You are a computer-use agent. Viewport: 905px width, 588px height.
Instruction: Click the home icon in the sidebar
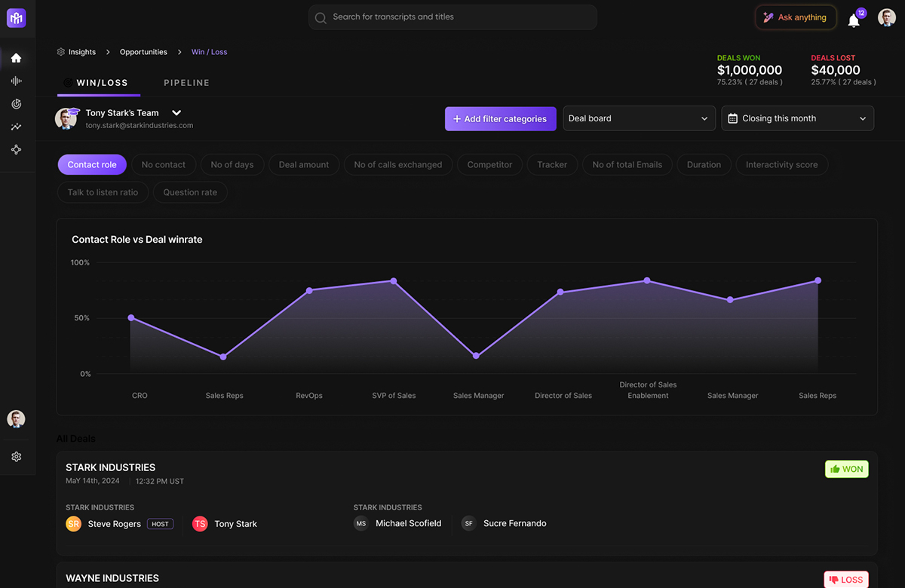(x=16, y=58)
